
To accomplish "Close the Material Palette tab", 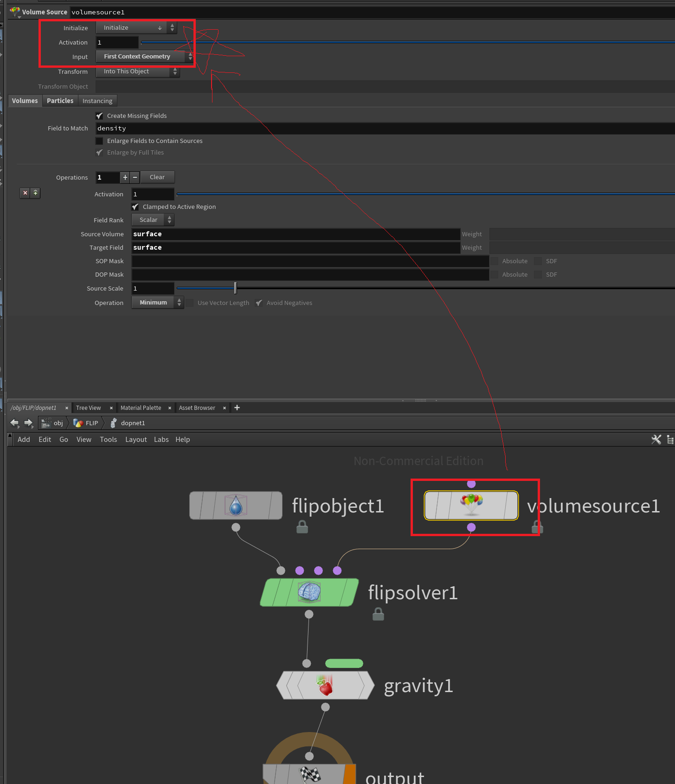I will [x=170, y=408].
